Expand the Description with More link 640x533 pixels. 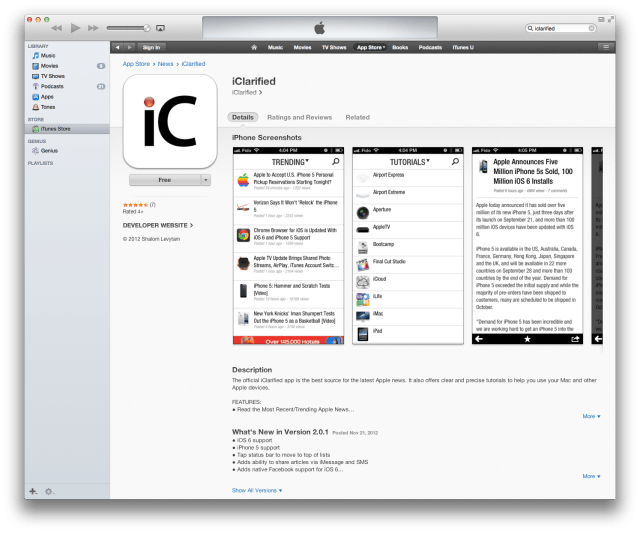pyautogui.click(x=591, y=416)
